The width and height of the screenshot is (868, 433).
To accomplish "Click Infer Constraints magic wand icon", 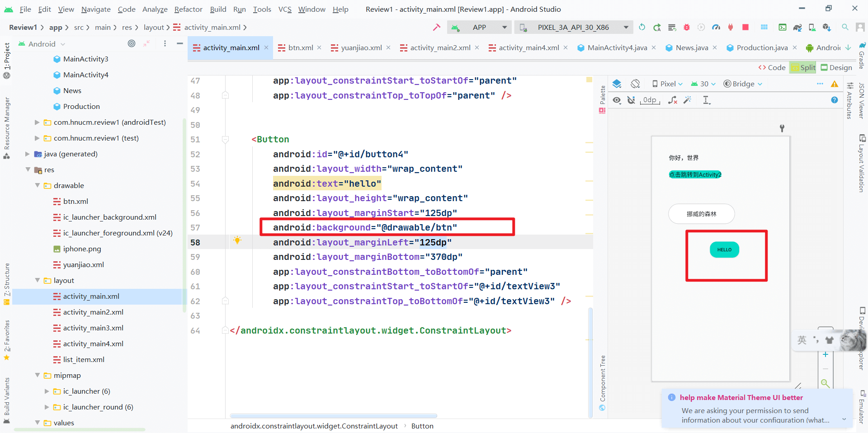I will pos(687,100).
